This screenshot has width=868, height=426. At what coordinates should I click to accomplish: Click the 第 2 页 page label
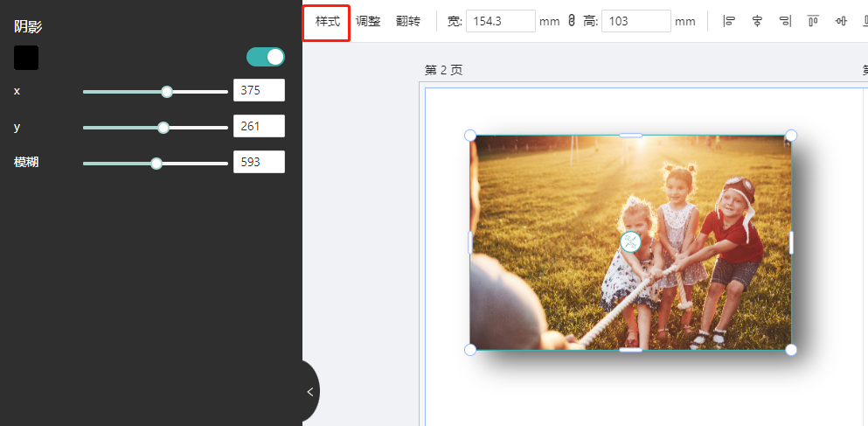[x=443, y=70]
